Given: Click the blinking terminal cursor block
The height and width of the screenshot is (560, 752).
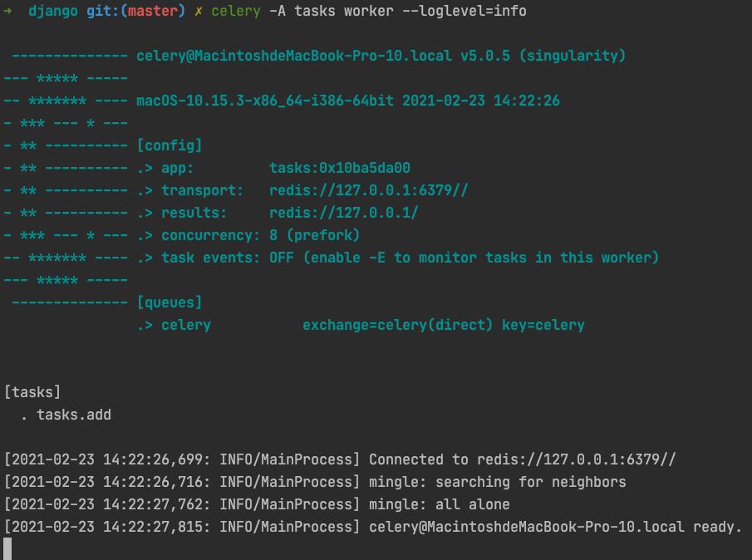Looking at the screenshot, I should [7, 548].
